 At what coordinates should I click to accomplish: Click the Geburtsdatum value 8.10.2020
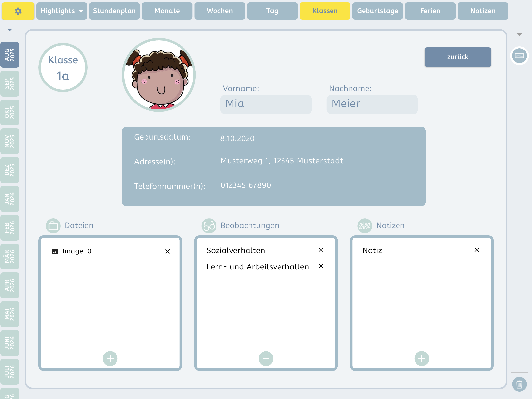coord(237,138)
